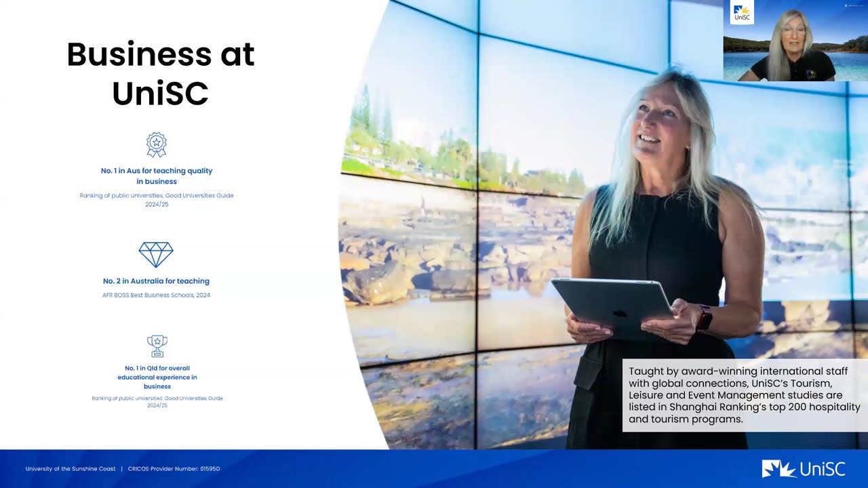
Task: Select the presenter webcam thumbnail
Action: [x=795, y=41]
